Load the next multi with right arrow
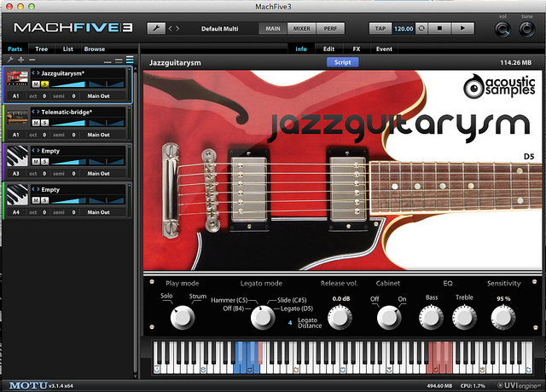546x392 pixels. pyautogui.click(x=177, y=28)
